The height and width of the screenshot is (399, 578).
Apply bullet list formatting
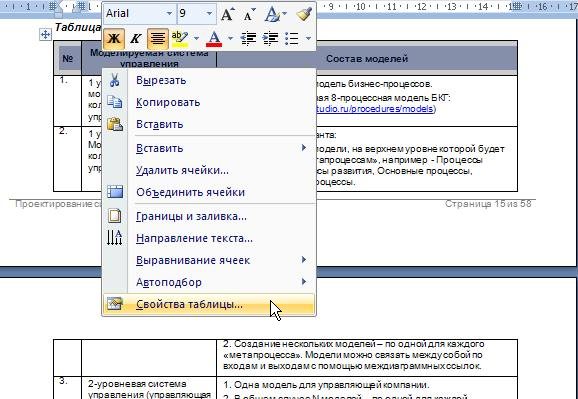pos(292,38)
